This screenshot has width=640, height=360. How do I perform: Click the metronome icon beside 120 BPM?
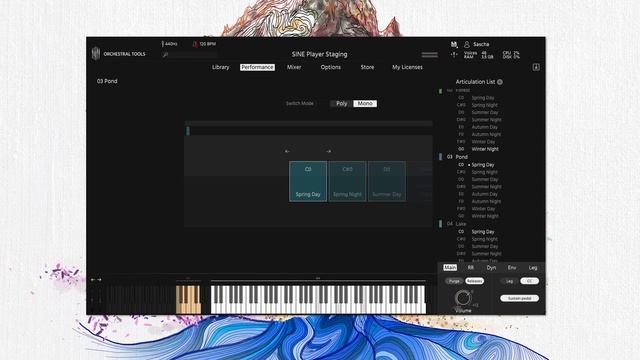(x=195, y=44)
